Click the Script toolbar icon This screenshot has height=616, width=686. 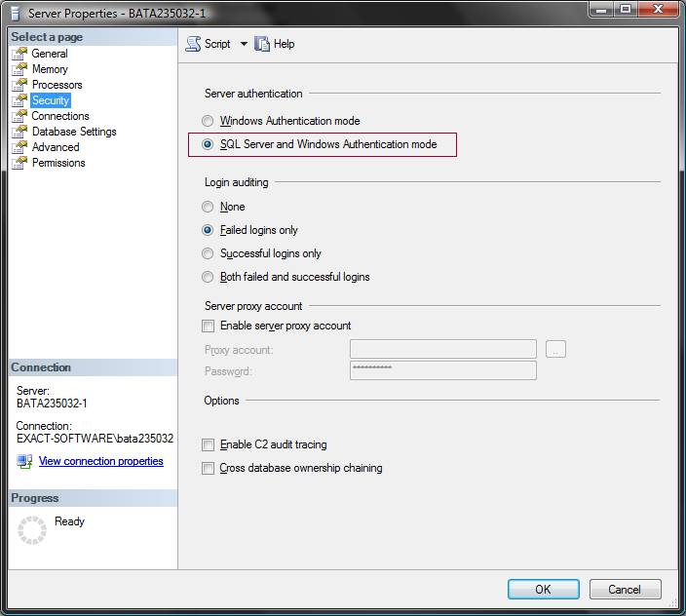coord(193,44)
